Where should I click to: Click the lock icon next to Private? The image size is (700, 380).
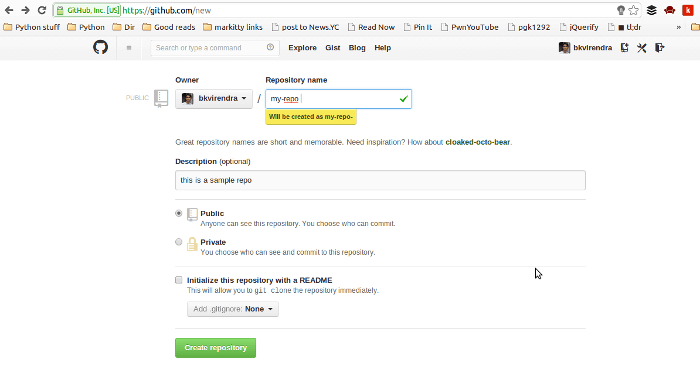[x=192, y=244]
